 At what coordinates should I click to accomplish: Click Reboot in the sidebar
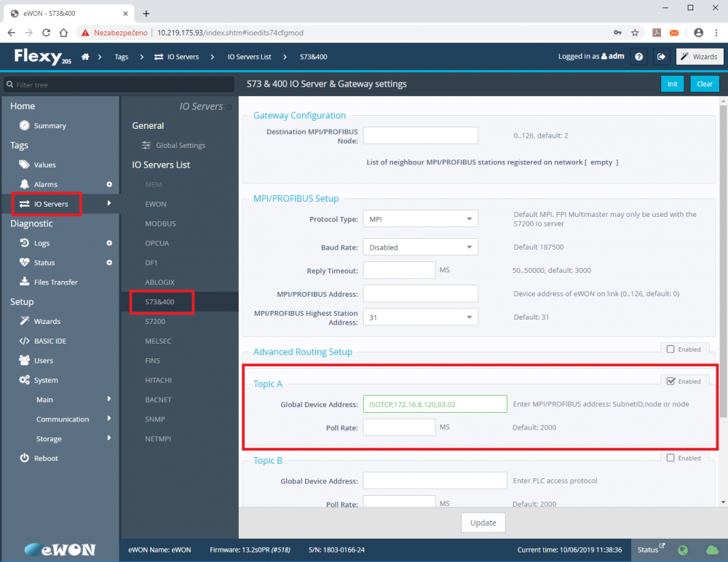tap(46, 458)
